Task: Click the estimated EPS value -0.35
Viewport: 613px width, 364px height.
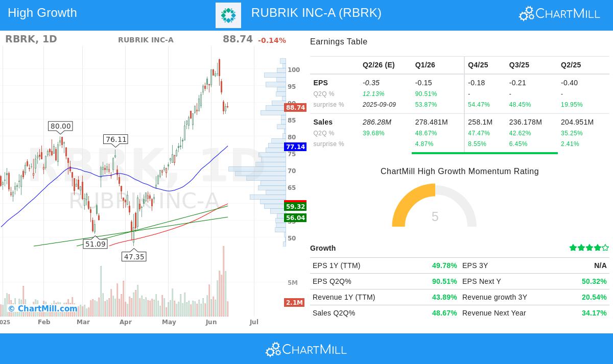Action: pyautogui.click(x=371, y=83)
